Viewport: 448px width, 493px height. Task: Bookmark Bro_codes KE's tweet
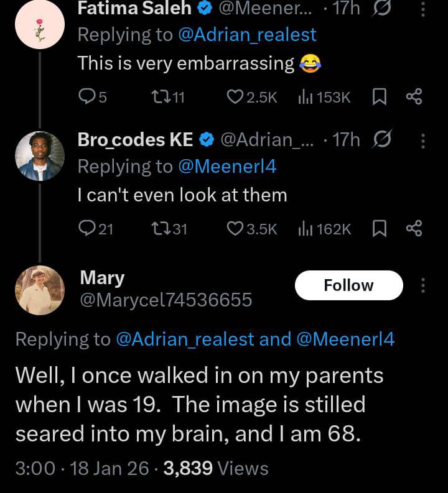coord(378,229)
